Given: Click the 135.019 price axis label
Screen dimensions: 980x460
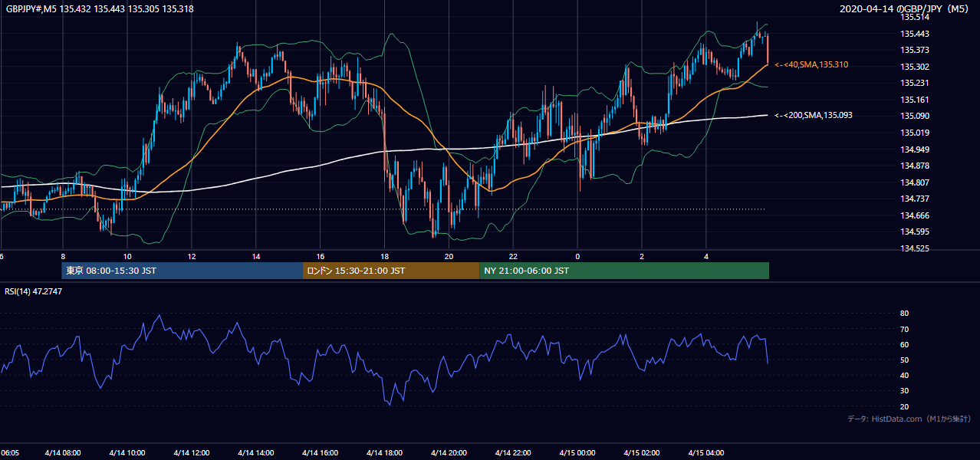Looking at the screenshot, I should (x=915, y=133).
